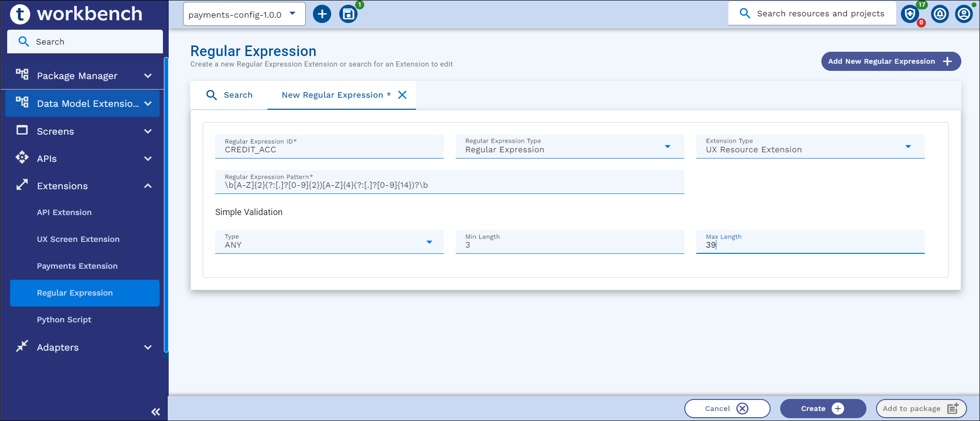
Task: Click the save disk icon in top bar
Action: point(348,14)
